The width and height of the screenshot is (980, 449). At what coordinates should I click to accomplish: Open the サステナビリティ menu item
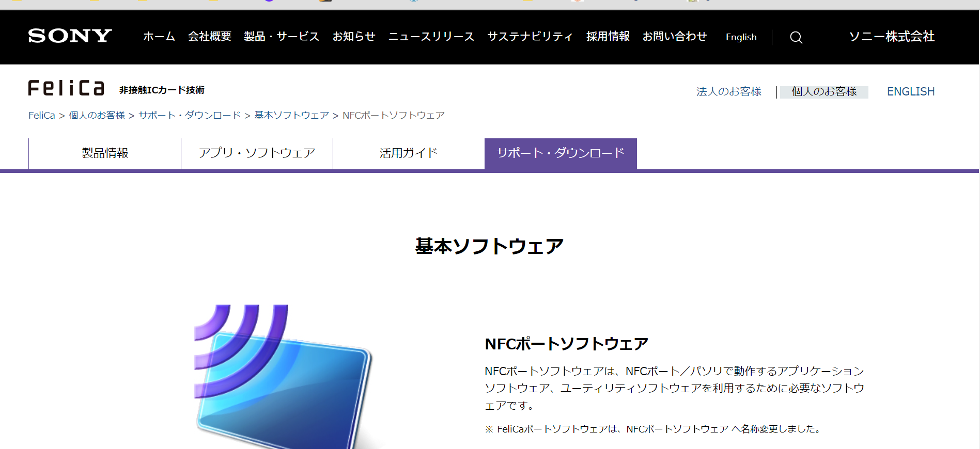point(530,37)
